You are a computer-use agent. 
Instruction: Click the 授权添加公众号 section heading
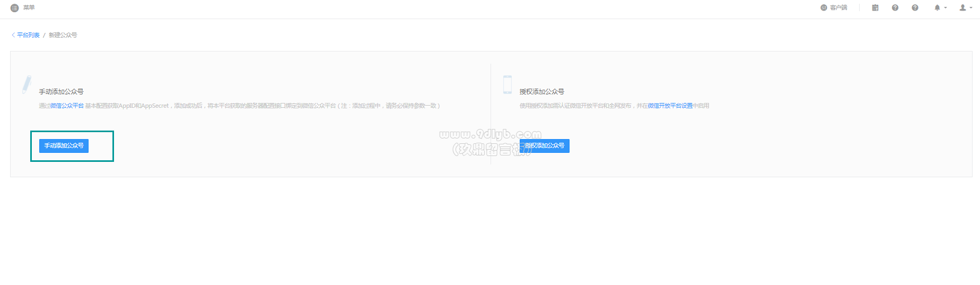pyautogui.click(x=542, y=92)
